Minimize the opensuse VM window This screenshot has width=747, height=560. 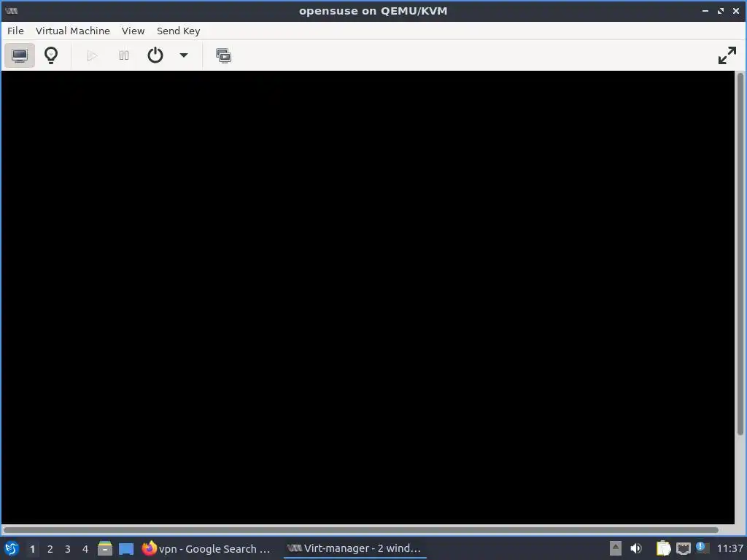705,10
